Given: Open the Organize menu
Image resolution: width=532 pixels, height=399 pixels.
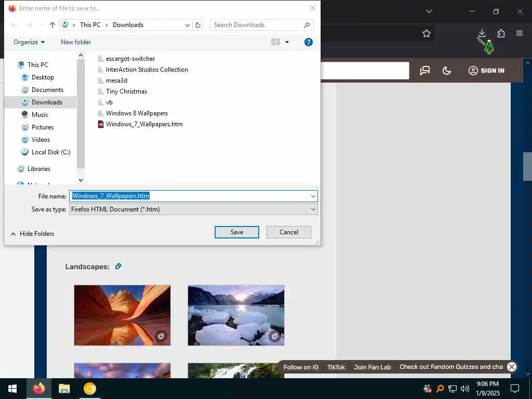Looking at the screenshot, I should pyautogui.click(x=29, y=42).
